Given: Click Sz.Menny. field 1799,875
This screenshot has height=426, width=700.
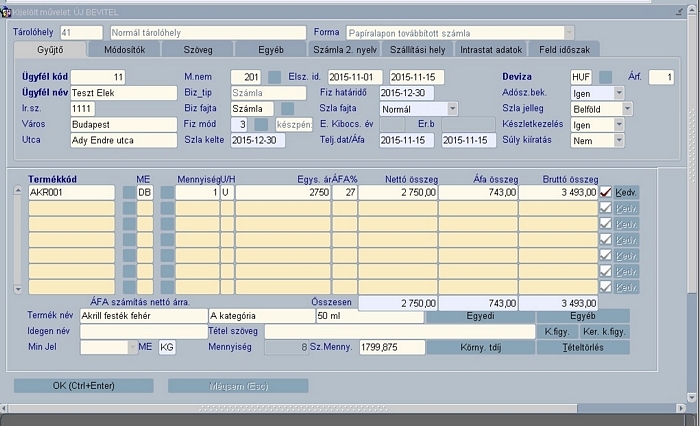Looking at the screenshot, I should pos(392,347).
